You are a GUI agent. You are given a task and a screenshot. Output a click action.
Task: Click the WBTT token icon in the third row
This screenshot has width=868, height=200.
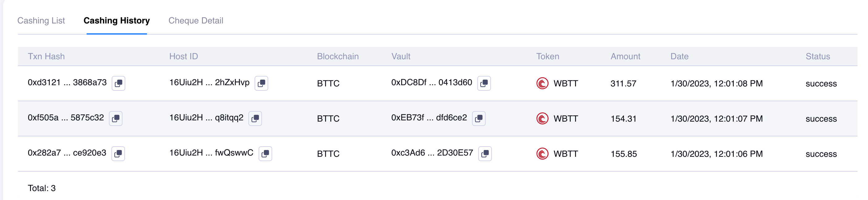point(542,154)
